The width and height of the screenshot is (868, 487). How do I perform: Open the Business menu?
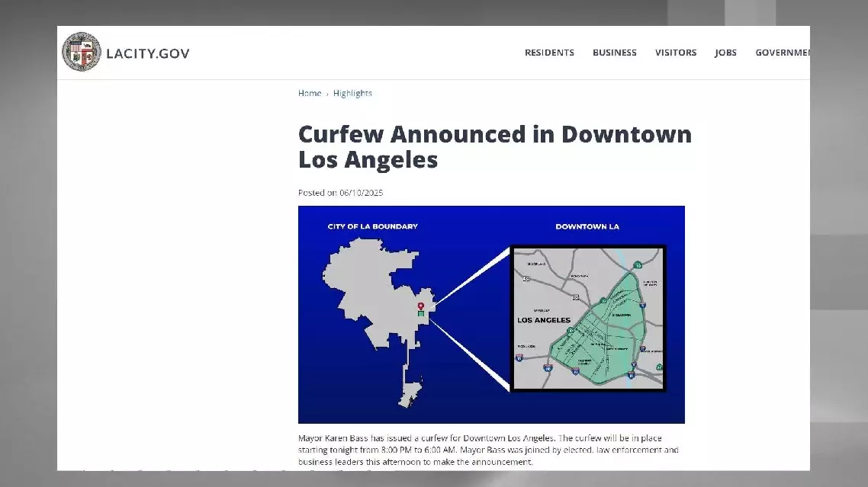614,53
